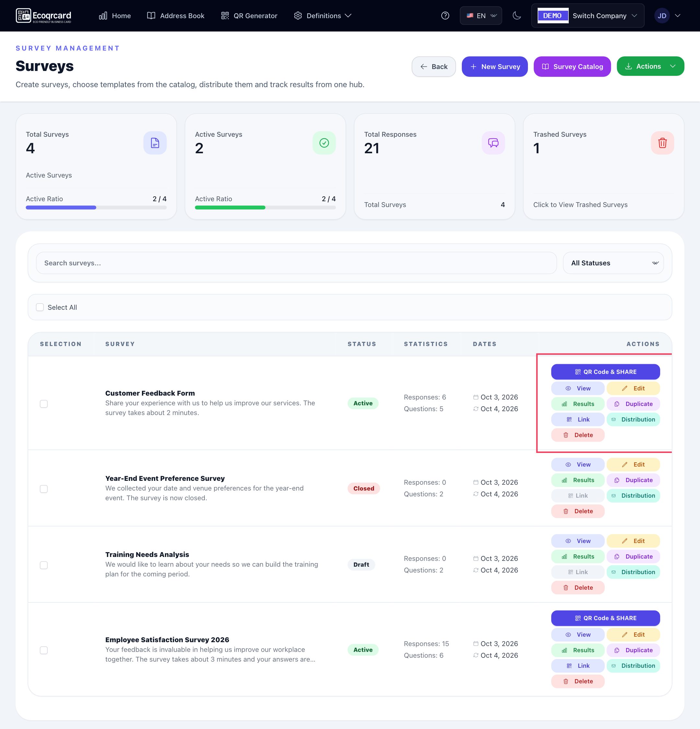Copy Link for Customer Feedback Form
Image resolution: width=700 pixels, height=729 pixels.
coord(577,420)
